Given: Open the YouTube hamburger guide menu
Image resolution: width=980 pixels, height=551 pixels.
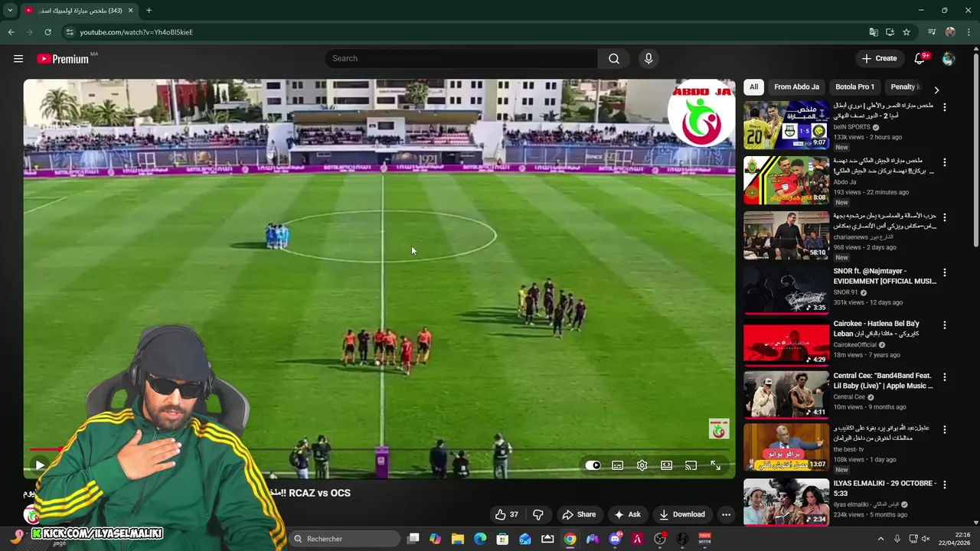Looking at the screenshot, I should pyautogui.click(x=18, y=59).
